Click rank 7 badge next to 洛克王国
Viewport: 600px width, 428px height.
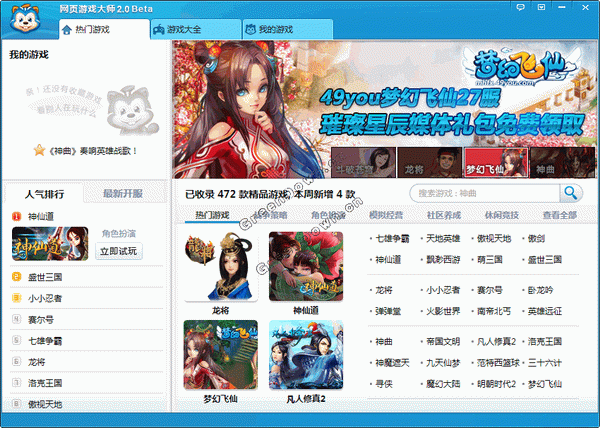tap(16, 382)
